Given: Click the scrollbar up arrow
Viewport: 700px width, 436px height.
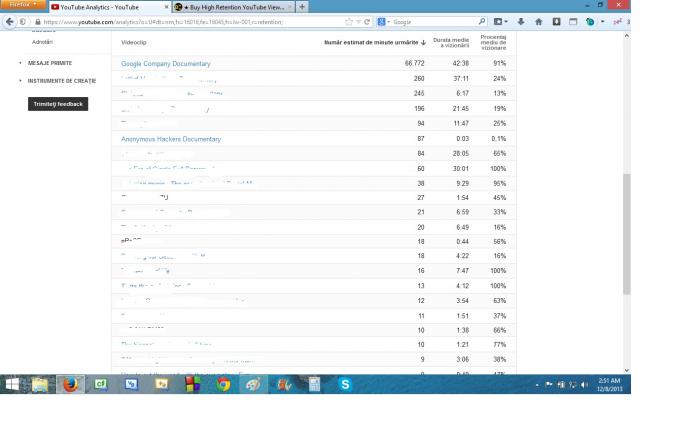Looking at the screenshot, I should click(x=627, y=36).
